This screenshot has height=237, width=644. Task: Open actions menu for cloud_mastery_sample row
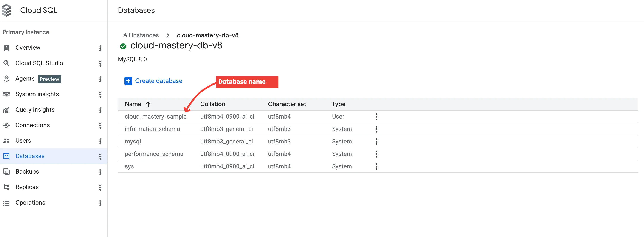(x=376, y=117)
